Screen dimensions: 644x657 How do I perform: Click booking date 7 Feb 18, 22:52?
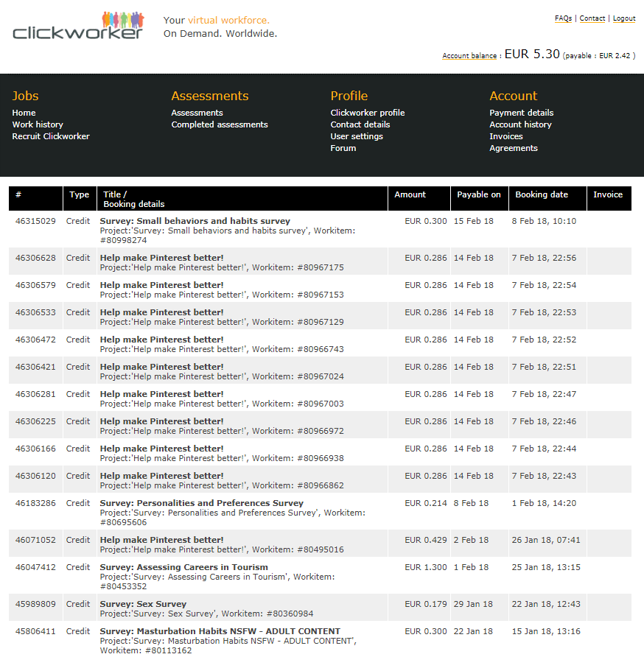click(x=544, y=340)
